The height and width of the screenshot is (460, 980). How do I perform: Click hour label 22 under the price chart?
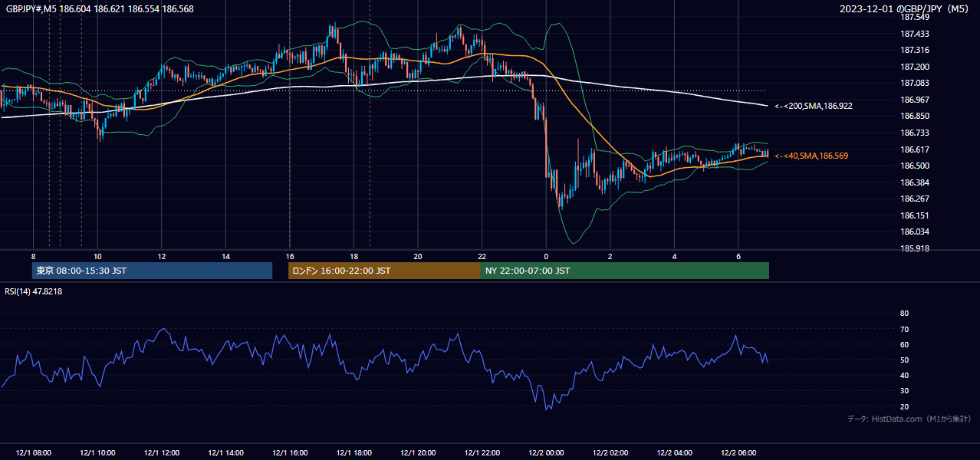482,256
